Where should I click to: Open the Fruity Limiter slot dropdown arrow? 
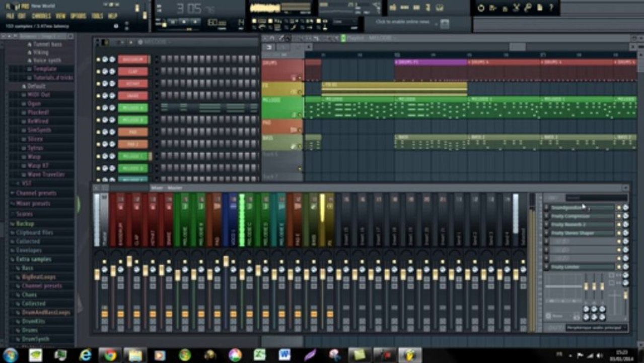[546, 267]
